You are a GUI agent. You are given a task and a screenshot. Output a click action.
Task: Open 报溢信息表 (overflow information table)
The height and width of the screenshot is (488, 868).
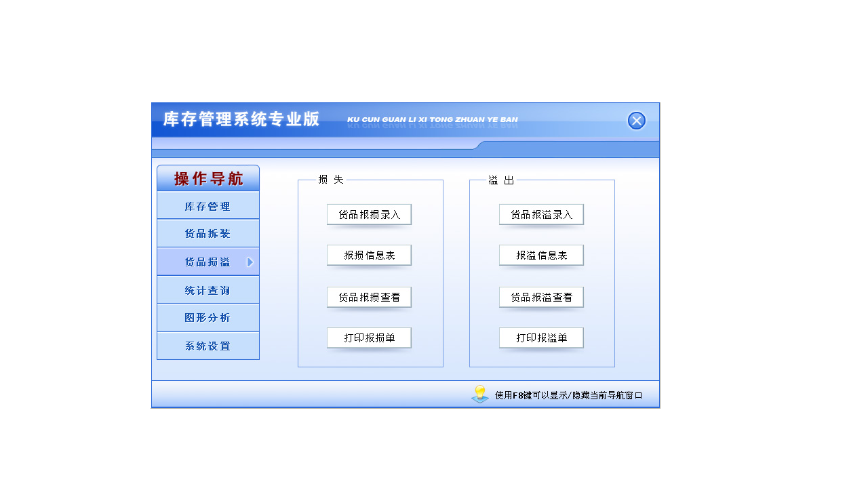[541, 255]
